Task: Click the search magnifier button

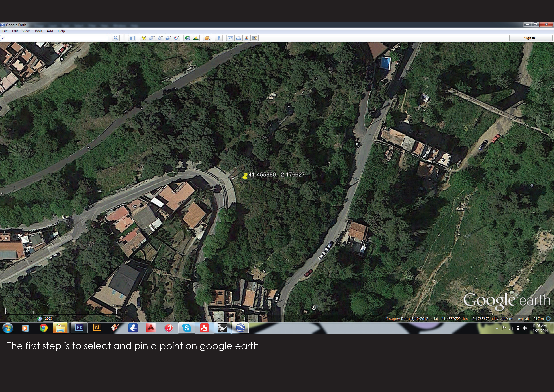Action: click(x=116, y=38)
